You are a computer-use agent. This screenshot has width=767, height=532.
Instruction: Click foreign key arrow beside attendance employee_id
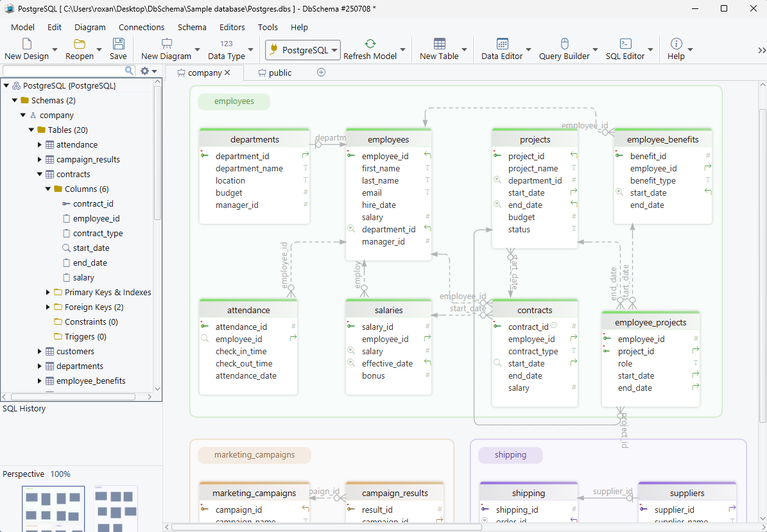point(293,339)
